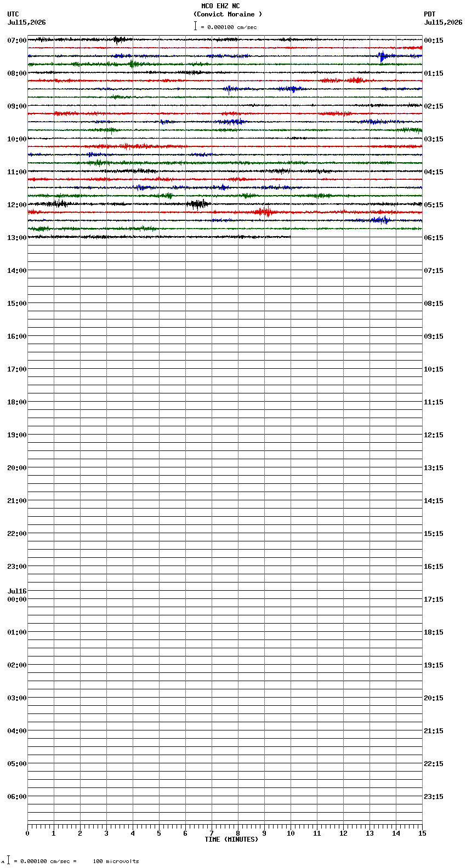The width and height of the screenshot is (466, 868).
Task: Click the '06:00' UTC time label
Action: [17, 797]
